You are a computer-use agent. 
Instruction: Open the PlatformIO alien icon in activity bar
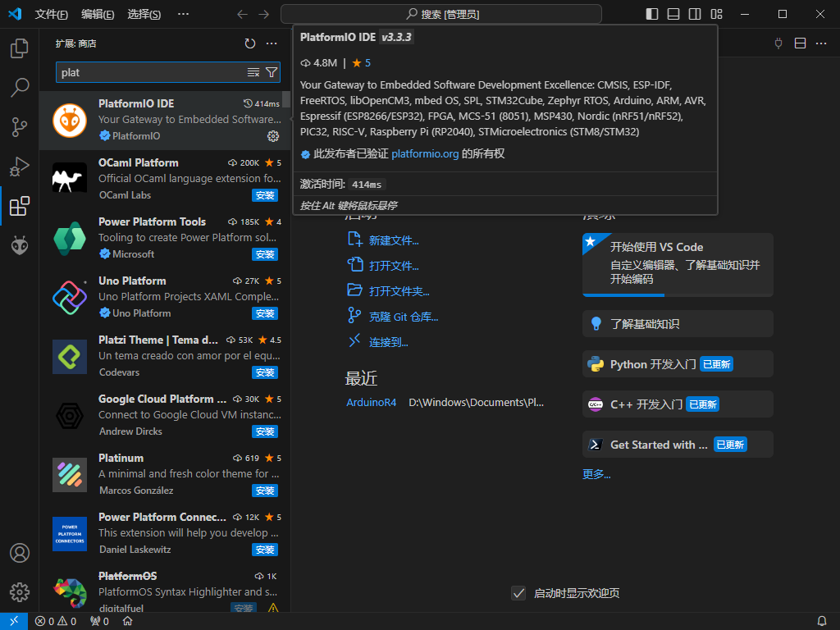(x=20, y=245)
